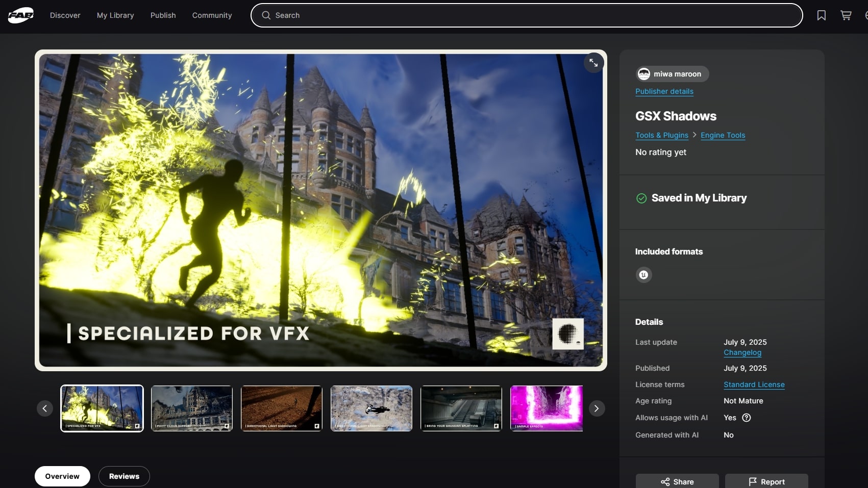868x488 pixels.
Task: Open the Standard License terms
Action: pyautogui.click(x=754, y=384)
